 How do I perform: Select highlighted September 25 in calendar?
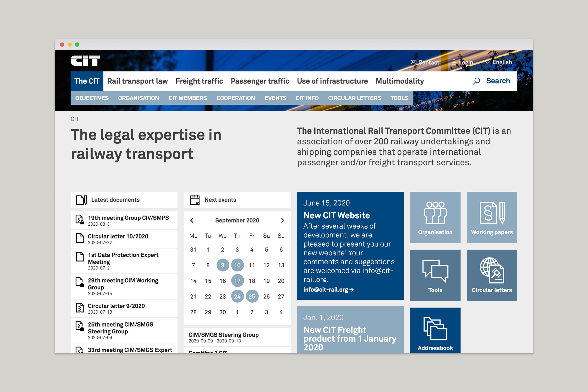tap(252, 297)
